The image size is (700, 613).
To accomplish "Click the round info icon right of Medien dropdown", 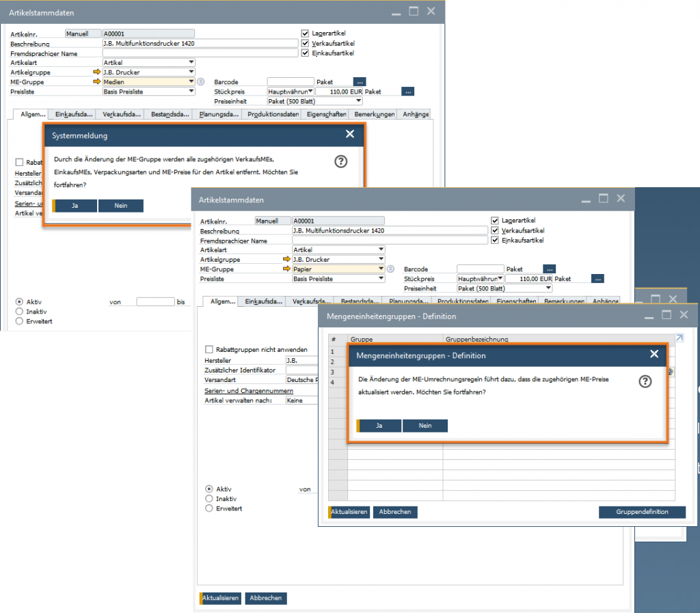I will (x=201, y=81).
